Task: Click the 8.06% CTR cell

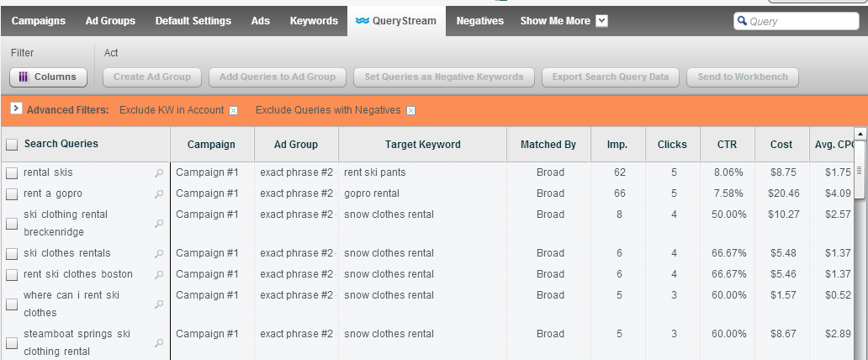Action: point(728,172)
